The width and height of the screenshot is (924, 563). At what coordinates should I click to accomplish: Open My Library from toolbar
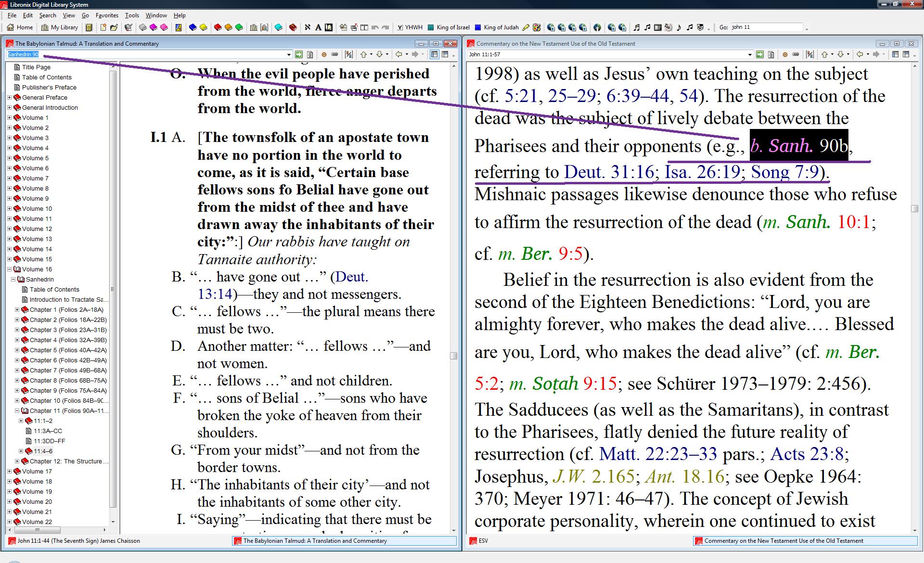click(x=59, y=27)
